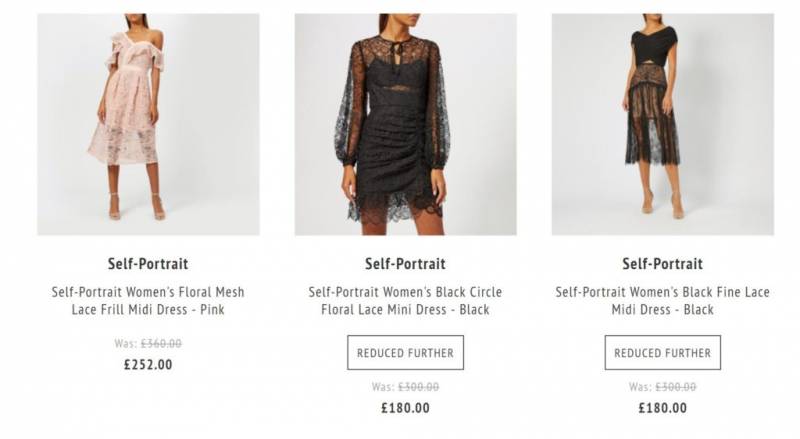The width and height of the screenshot is (800, 439).
Task: Click the £180.00 price under the black midi dress
Action: click(x=662, y=408)
